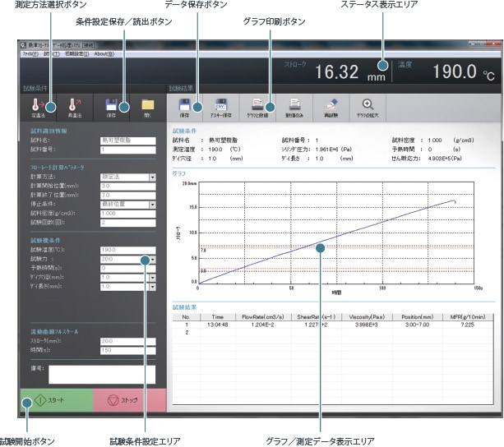504x447 pixels.
Task: Expand the ダイ穴径(mm) dropdown
Action: [x=152, y=278]
